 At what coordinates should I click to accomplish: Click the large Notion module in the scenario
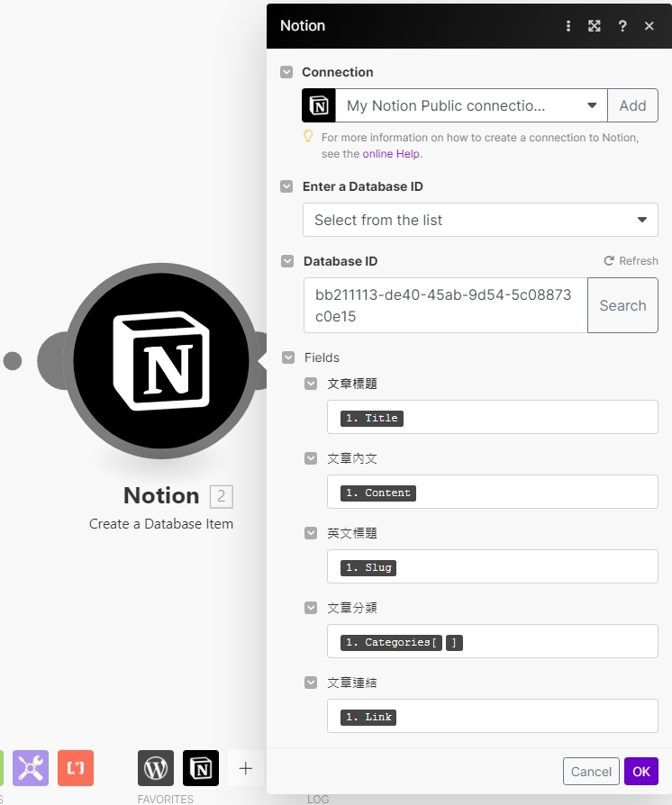(x=160, y=360)
